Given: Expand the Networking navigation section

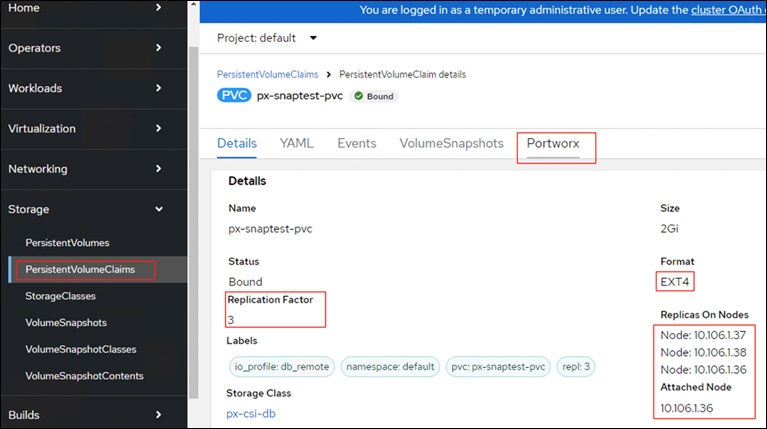Looking at the screenshot, I should [93, 169].
